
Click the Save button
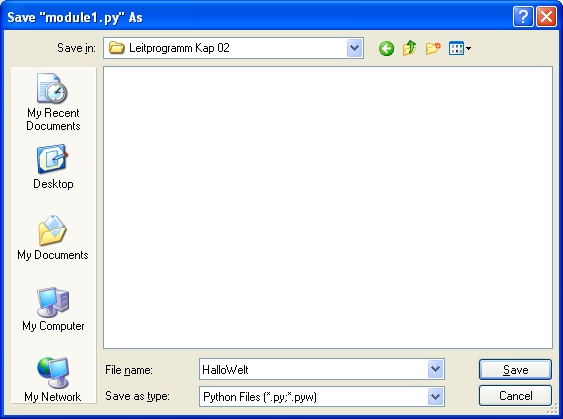tap(515, 369)
